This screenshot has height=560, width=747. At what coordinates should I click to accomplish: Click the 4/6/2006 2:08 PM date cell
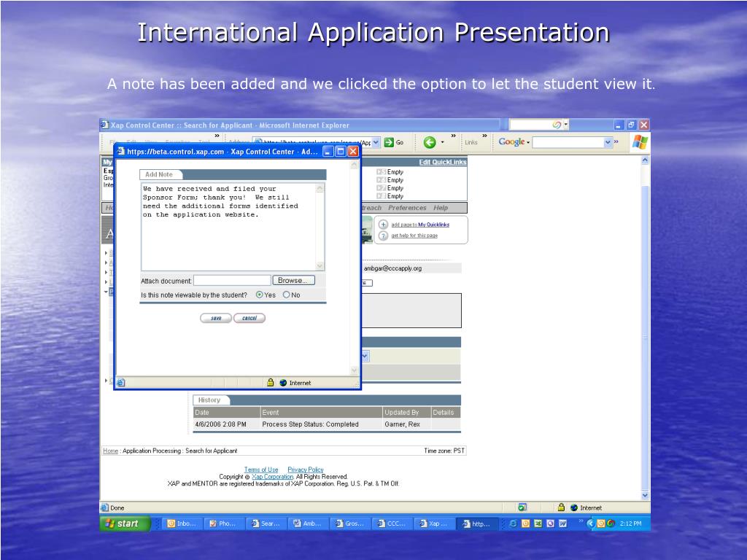tap(220, 424)
